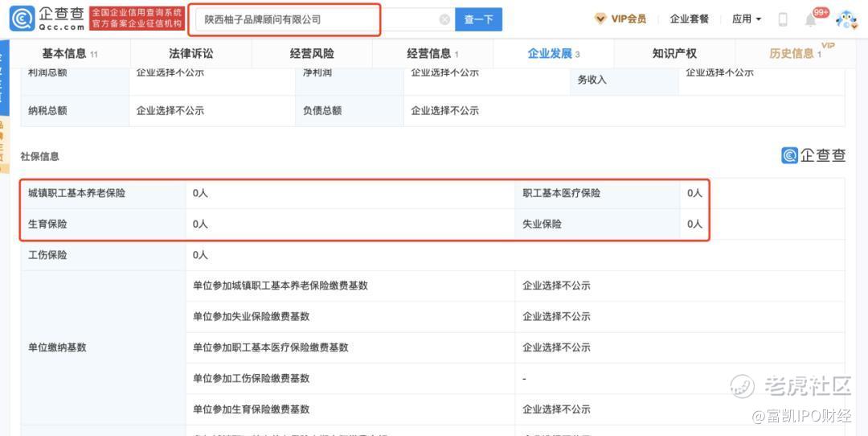This screenshot has width=868, height=436.
Task: Open the 应用 dropdown menu
Action: point(746,19)
